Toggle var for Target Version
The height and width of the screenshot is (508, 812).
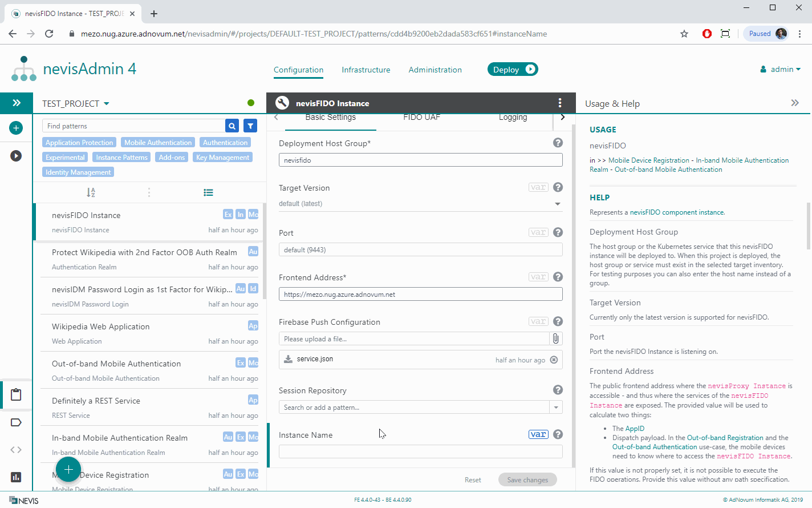pyautogui.click(x=538, y=187)
